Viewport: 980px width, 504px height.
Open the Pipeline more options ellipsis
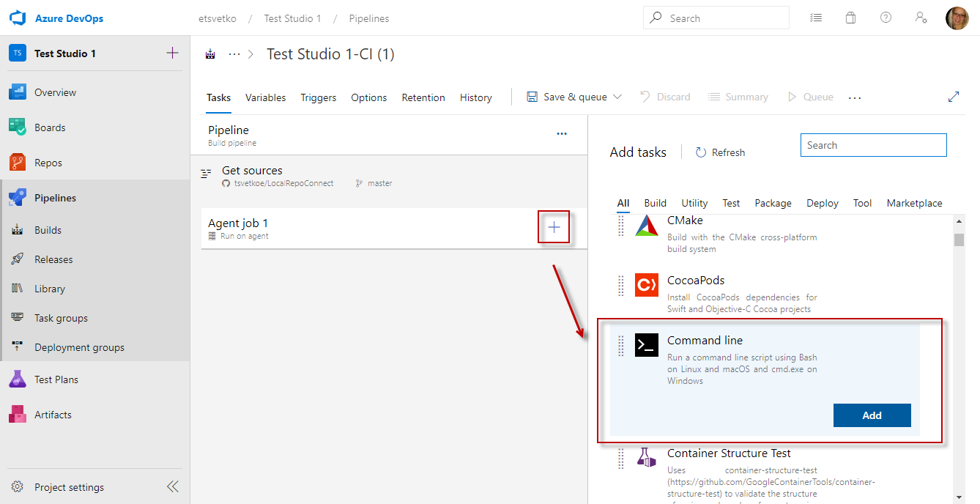tap(562, 134)
